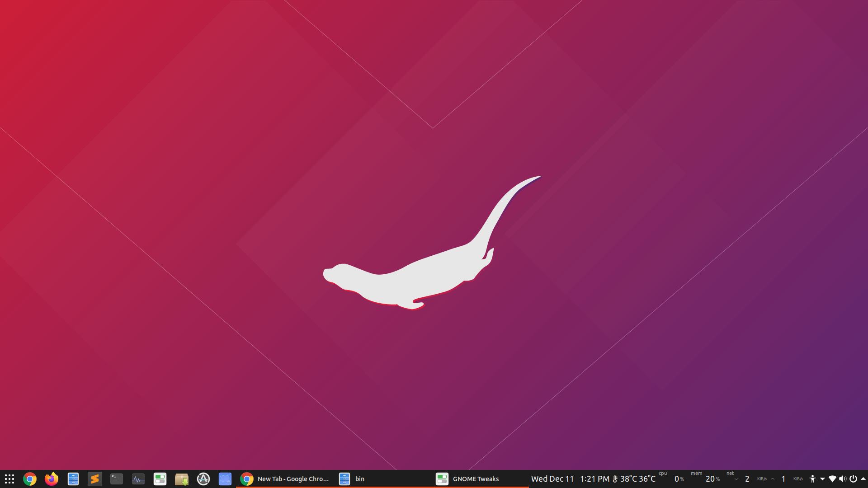This screenshot has height=488, width=868.
Task: Open the package installer box icon
Action: pyautogui.click(x=182, y=479)
